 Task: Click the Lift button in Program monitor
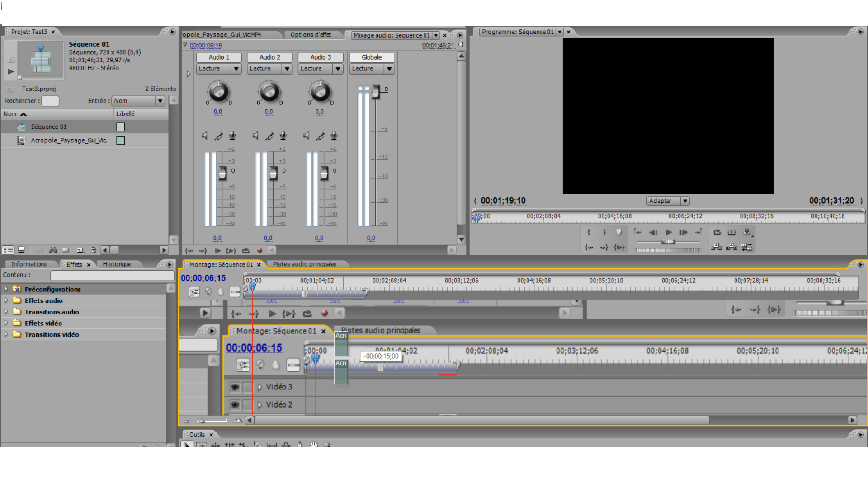(x=716, y=247)
